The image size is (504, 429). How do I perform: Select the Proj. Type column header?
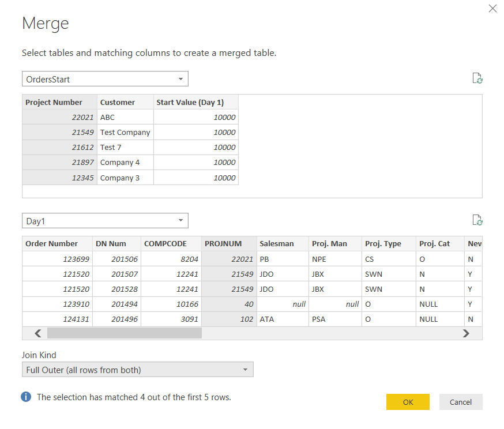click(389, 243)
